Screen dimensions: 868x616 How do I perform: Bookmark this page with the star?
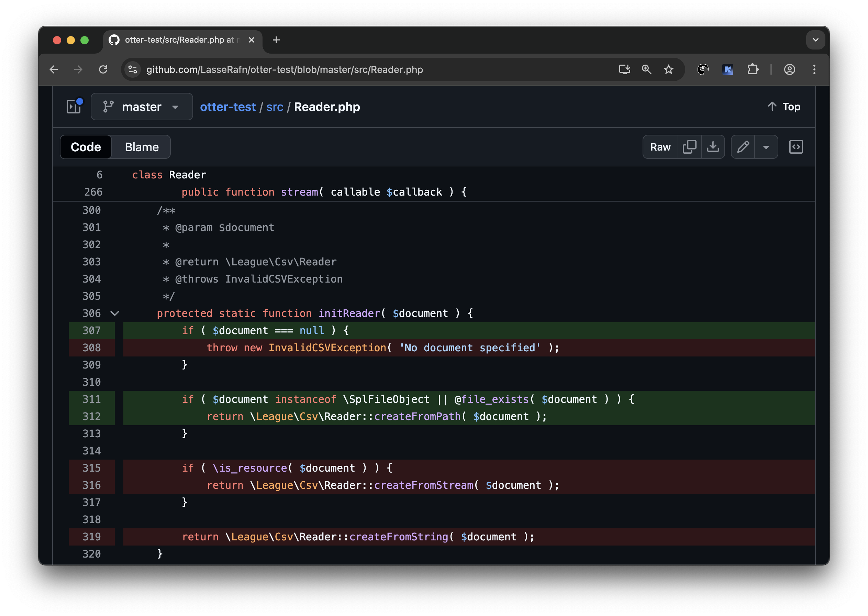pyautogui.click(x=668, y=69)
